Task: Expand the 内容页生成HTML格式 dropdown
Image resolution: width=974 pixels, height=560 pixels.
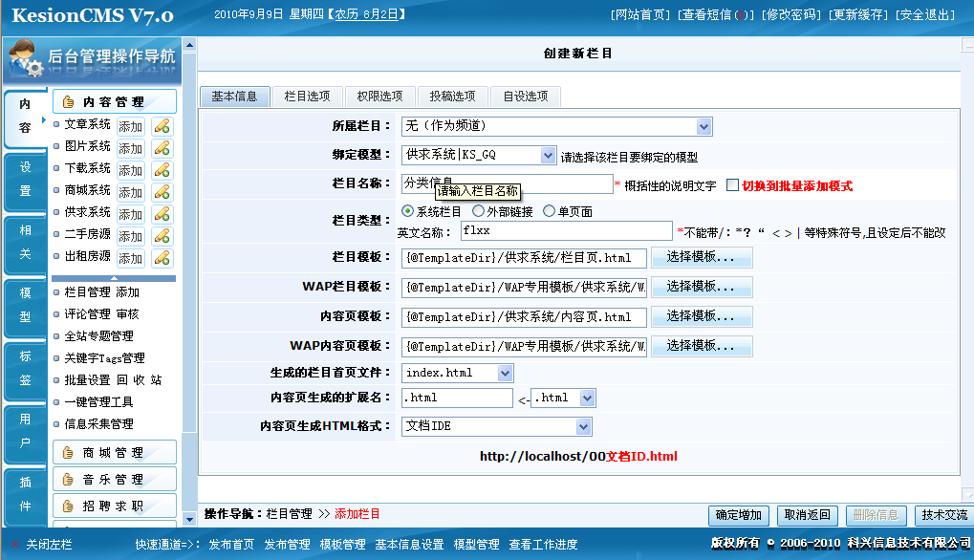Action: coord(583,426)
